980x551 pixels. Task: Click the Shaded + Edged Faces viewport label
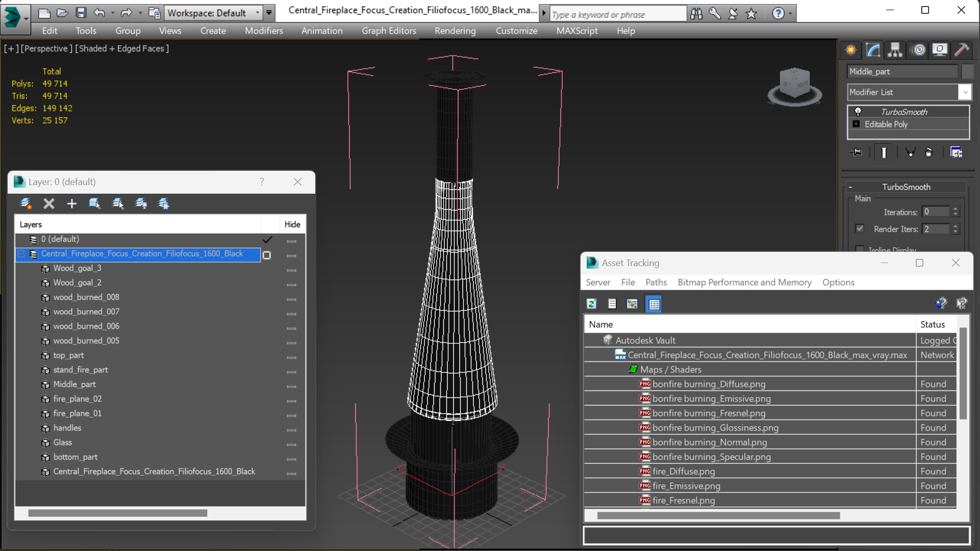point(122,48)
